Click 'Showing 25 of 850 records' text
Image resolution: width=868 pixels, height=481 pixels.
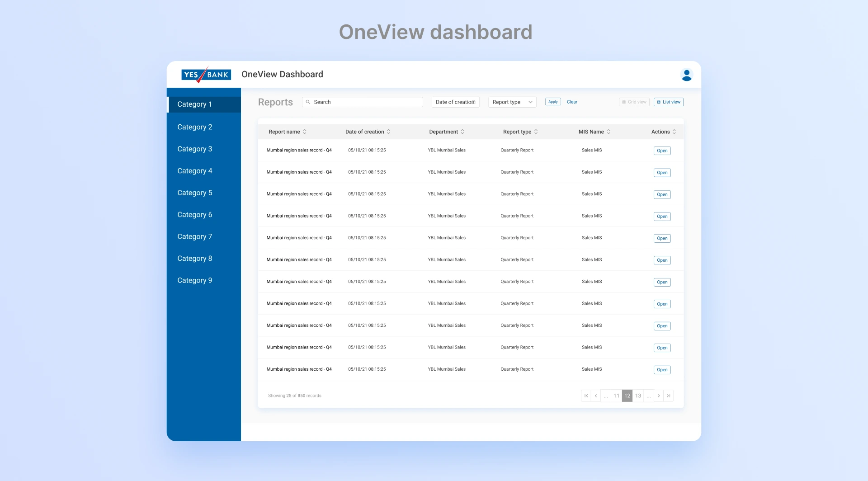point(295,396)
